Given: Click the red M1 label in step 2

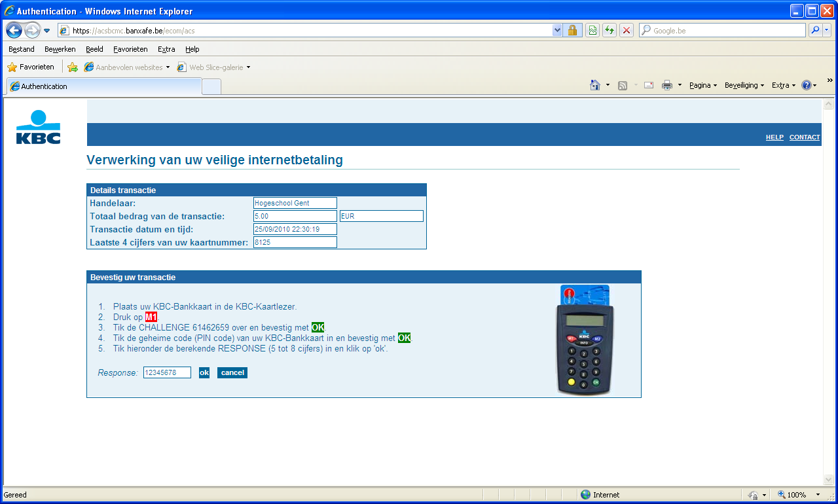Looking at the screenshot, I should (x=151, y=317).
